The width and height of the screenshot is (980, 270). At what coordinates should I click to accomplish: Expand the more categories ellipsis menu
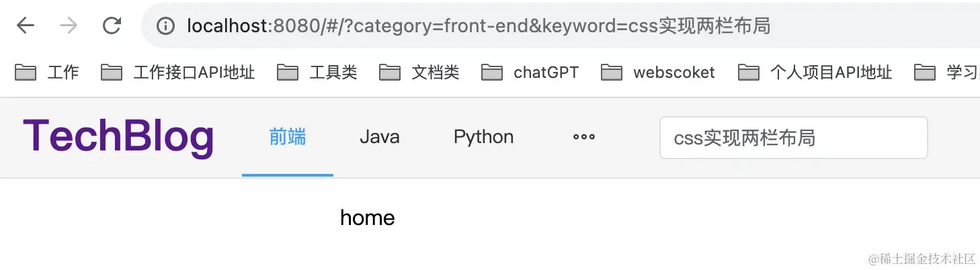tap(583, 137)
